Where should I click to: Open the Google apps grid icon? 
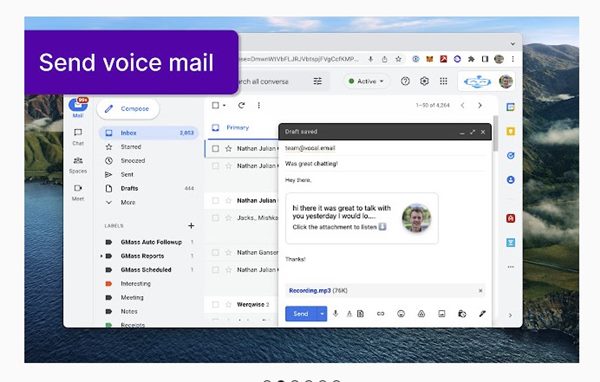443,81
